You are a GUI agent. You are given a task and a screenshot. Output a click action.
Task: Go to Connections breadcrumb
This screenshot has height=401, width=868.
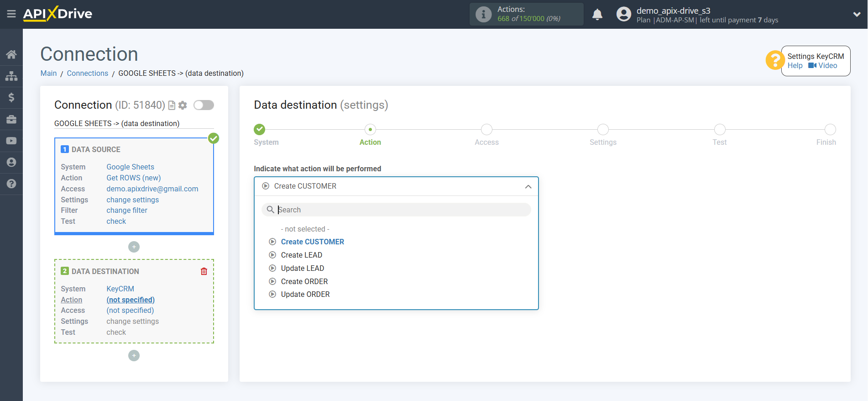88,73
